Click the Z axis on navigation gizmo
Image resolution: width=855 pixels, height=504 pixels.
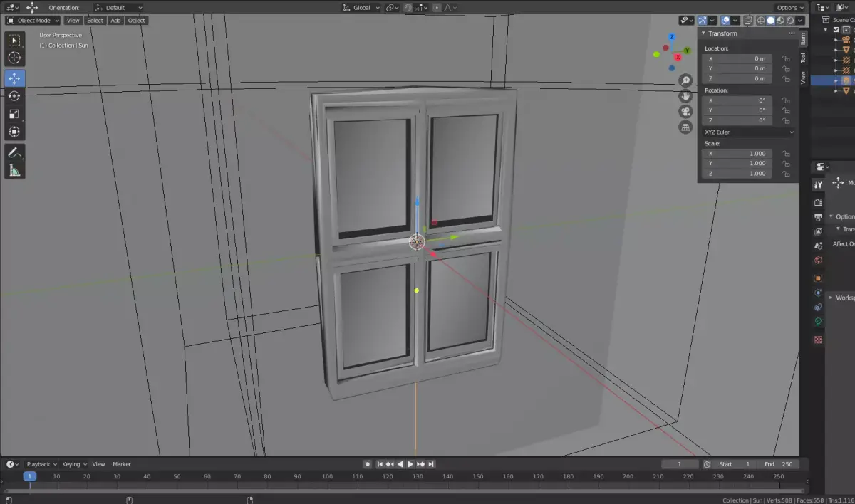coord(672,37)
